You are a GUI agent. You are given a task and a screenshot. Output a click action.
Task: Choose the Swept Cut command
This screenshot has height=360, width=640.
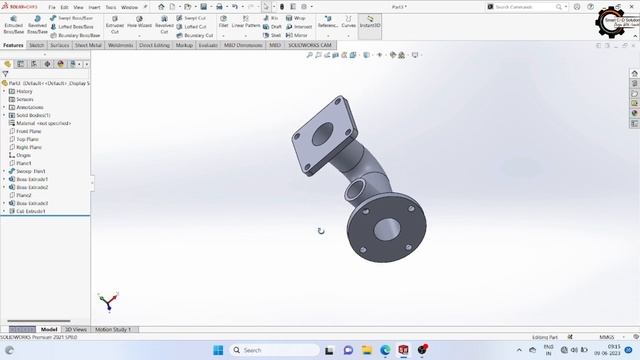(x=191, y=18)
